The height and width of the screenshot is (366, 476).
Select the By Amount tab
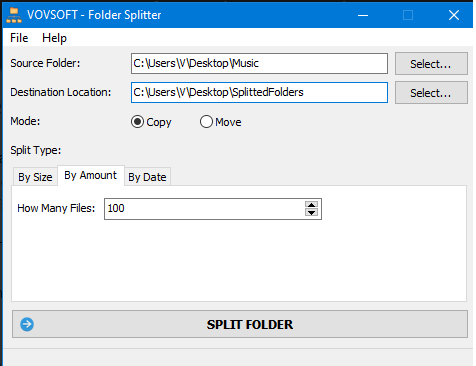pyautogui.click(x=91, y=175)
